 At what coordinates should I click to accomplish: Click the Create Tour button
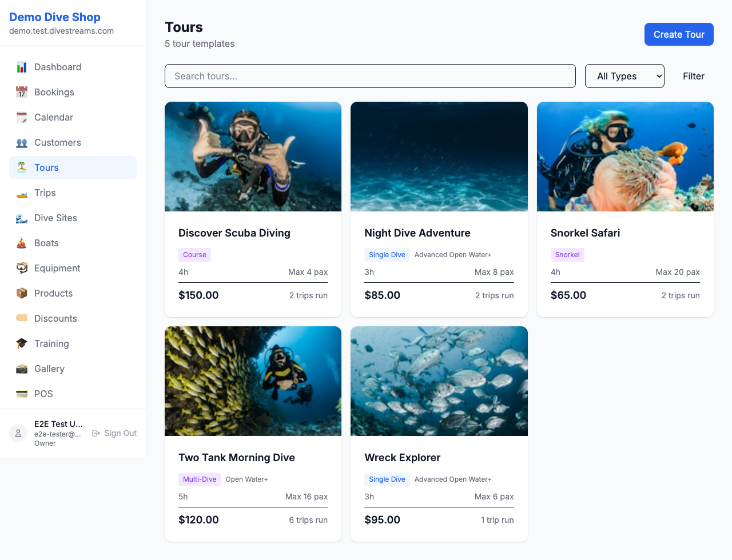679,34
